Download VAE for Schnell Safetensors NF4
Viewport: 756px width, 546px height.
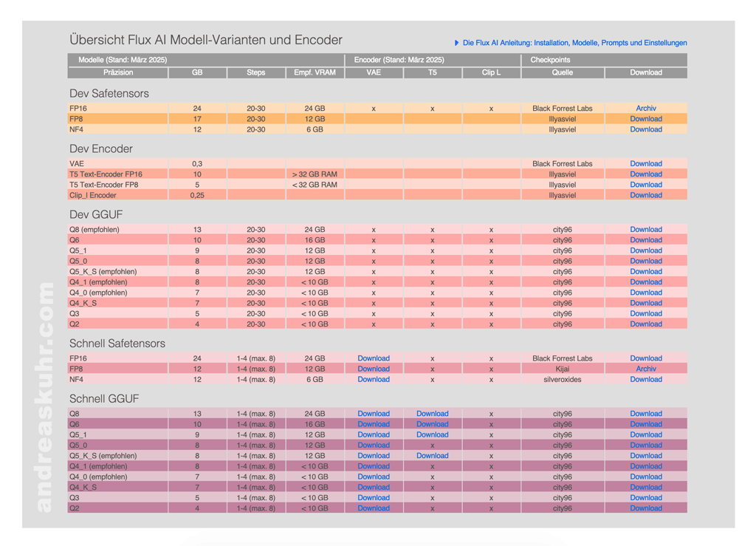pyautogui.click(x=374, y=380)
